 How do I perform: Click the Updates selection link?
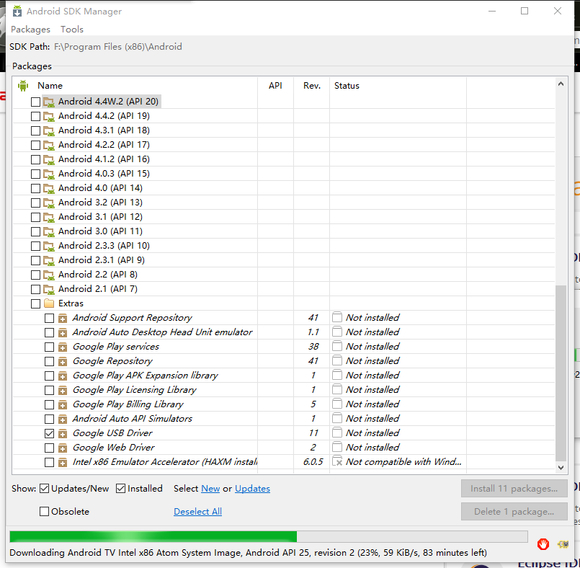[252, 488]
